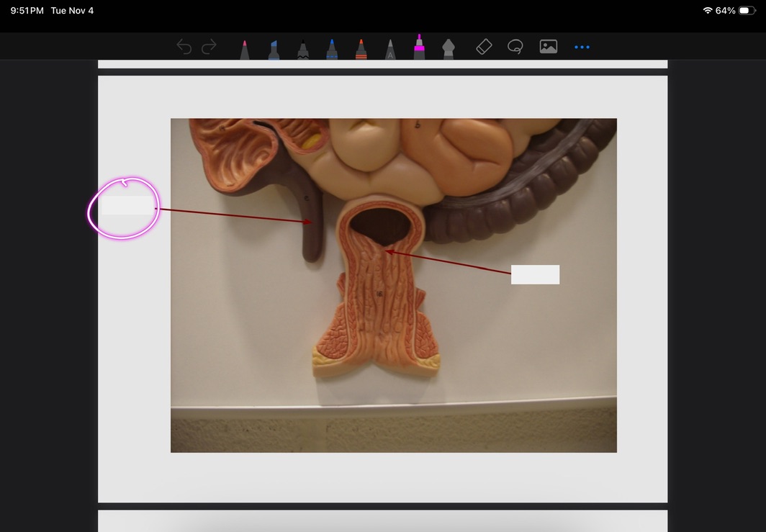Tap the Redo arrow
766x532 pixels.
(x=209, y=48)
